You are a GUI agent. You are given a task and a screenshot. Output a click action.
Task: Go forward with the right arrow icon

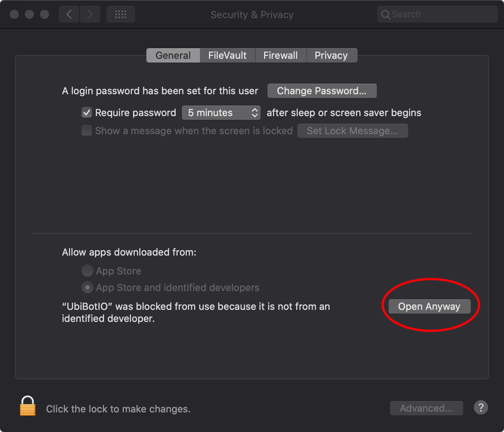[x=90, y=14]
